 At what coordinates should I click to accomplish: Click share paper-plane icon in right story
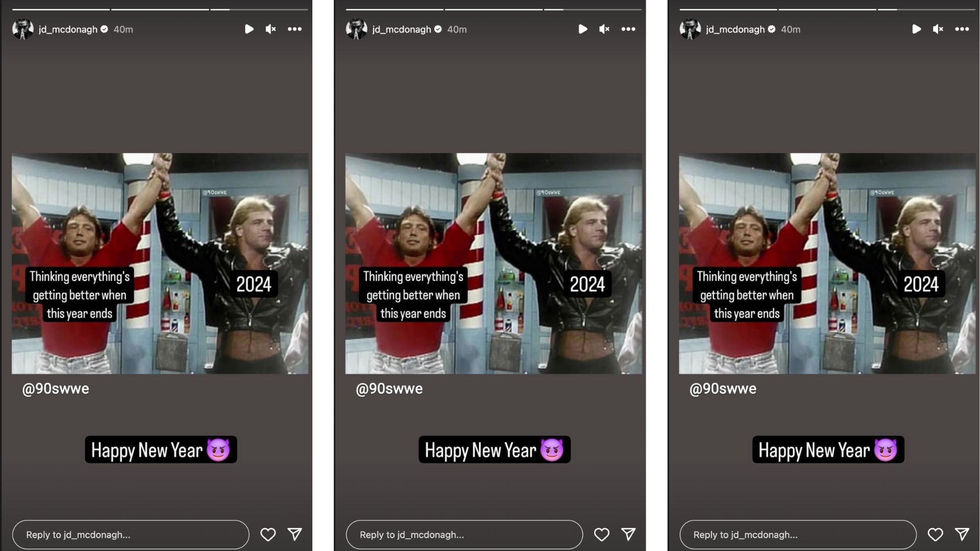click(x=962, y=534)
